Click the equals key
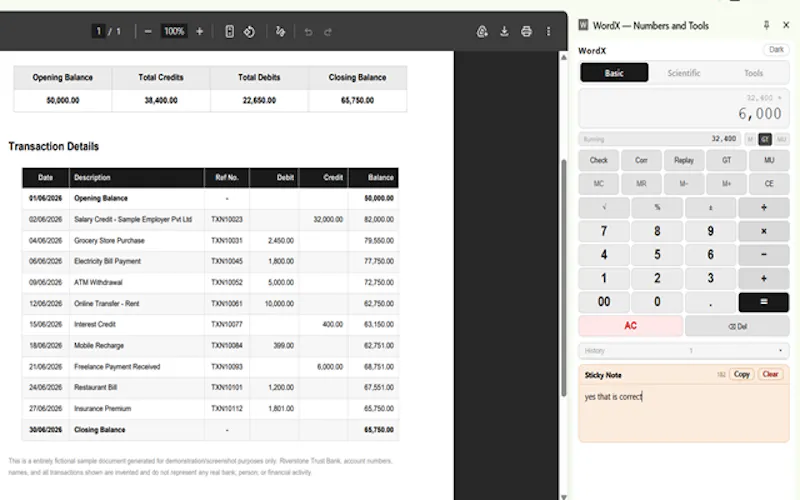Image resolution: width=800 pixels, height=500 pixels. point(764,302)
